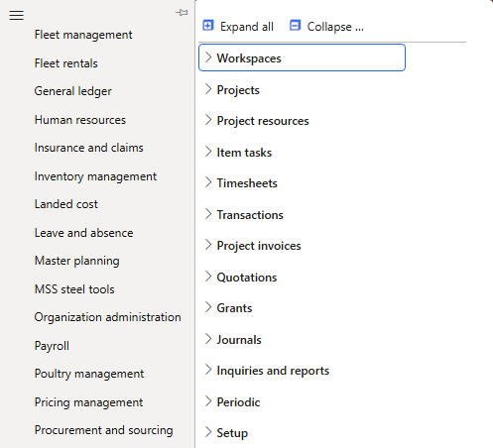Expand the Item tasks chevron
The image size is (493, 448).
click(x=208, y=152)
